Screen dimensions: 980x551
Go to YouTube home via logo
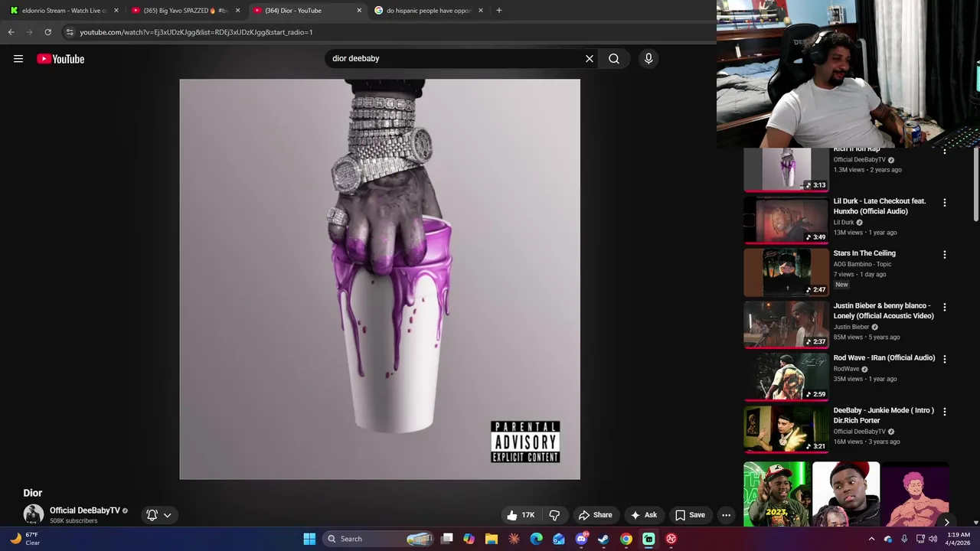coord(60,59)
